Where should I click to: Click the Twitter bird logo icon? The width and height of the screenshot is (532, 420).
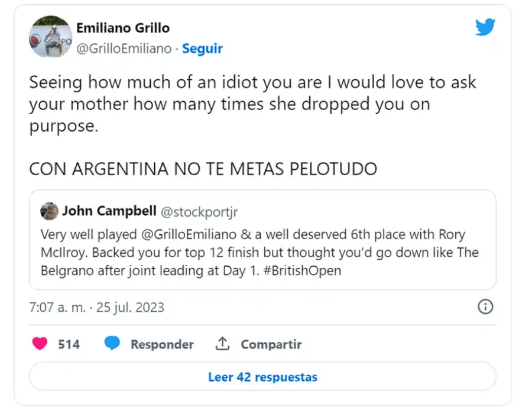click(485, 27)
